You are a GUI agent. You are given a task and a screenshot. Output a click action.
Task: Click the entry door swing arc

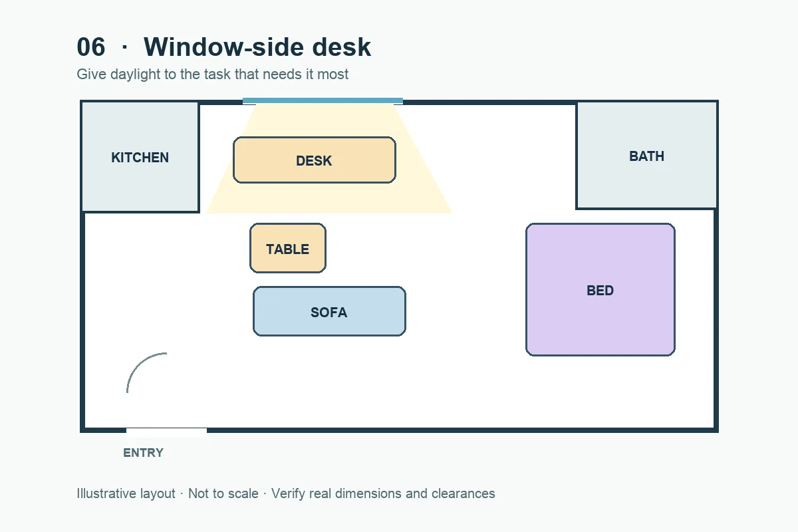(146, 372)
